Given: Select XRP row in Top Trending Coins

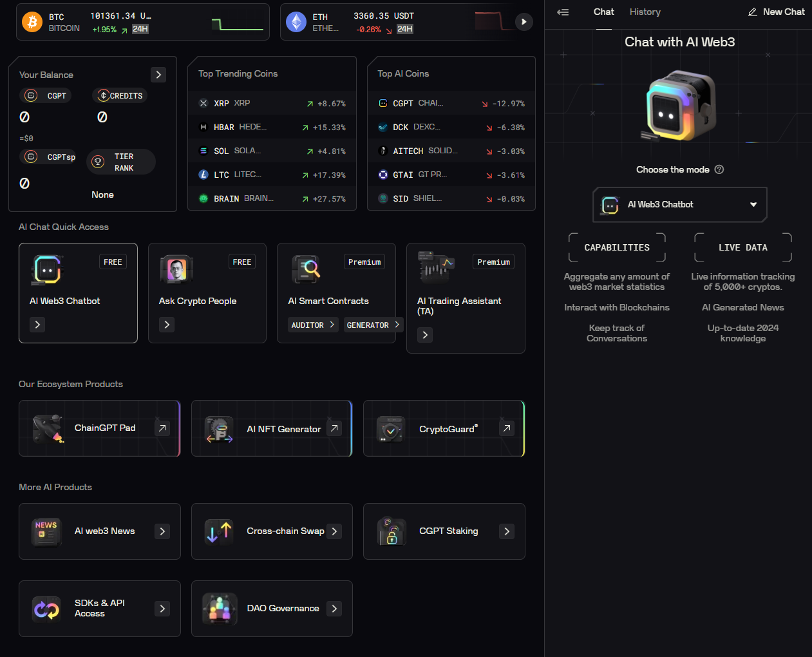Looking at the screenshot, I should click(x=272, y=103).
